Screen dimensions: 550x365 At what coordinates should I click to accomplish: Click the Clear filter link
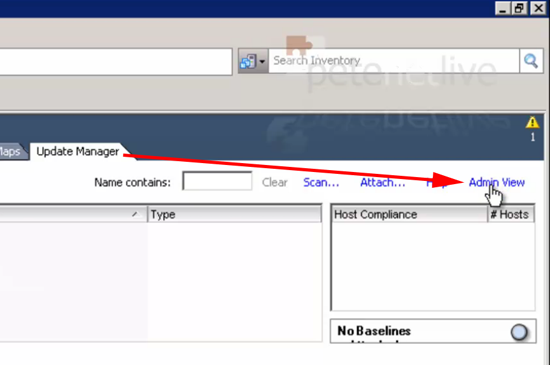275,182
